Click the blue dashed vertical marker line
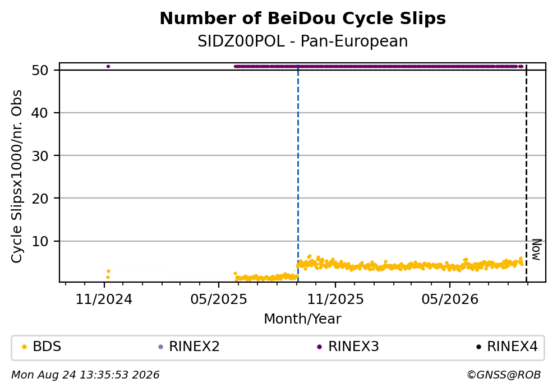 [298, 173]
